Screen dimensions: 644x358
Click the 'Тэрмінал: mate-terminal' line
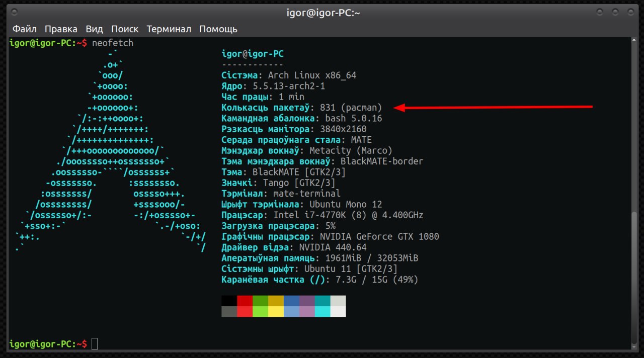pos(281,194)
